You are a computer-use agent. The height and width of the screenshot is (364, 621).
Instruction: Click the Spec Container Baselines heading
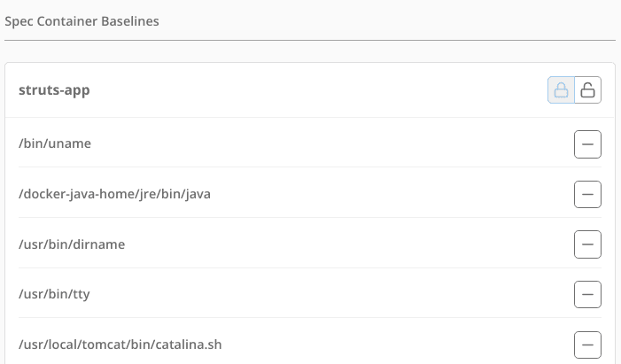point(82,21)
